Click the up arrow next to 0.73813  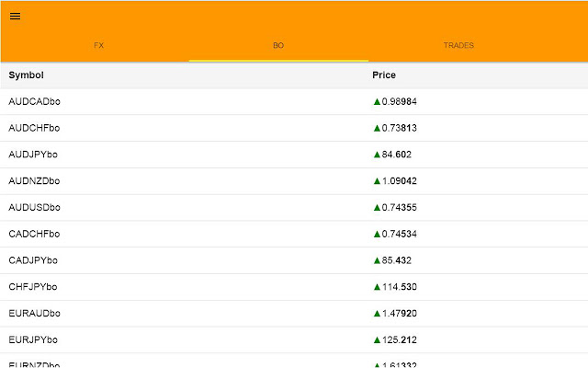point(377,128)
